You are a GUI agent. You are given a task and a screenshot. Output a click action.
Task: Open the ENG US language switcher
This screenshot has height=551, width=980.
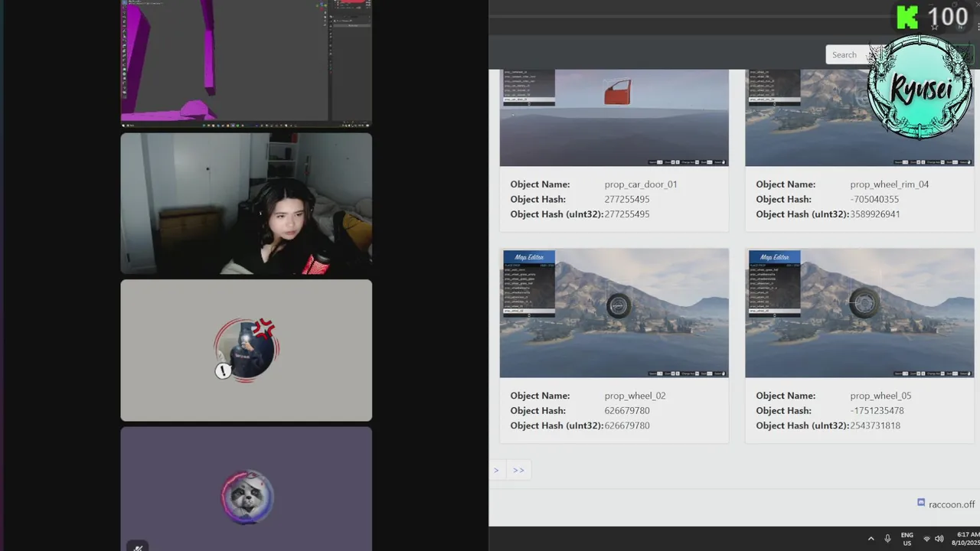tap(907, 539)
